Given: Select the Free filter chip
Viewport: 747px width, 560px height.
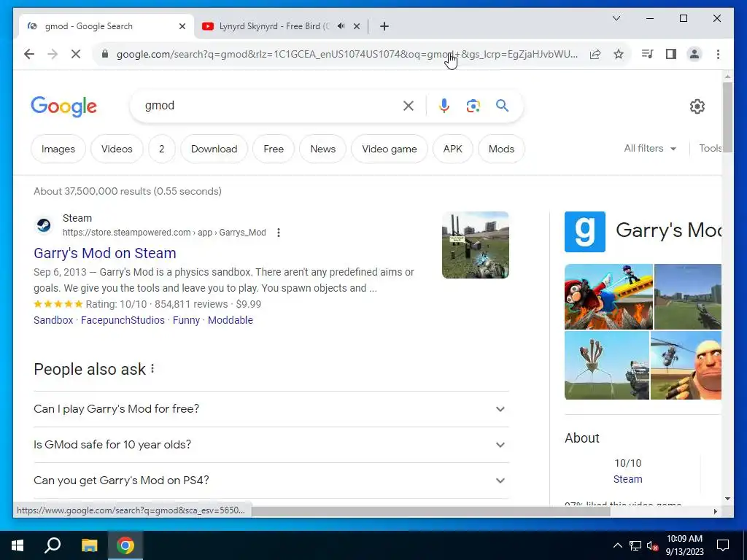Looking at the screenshot, I should coord(274,149).
